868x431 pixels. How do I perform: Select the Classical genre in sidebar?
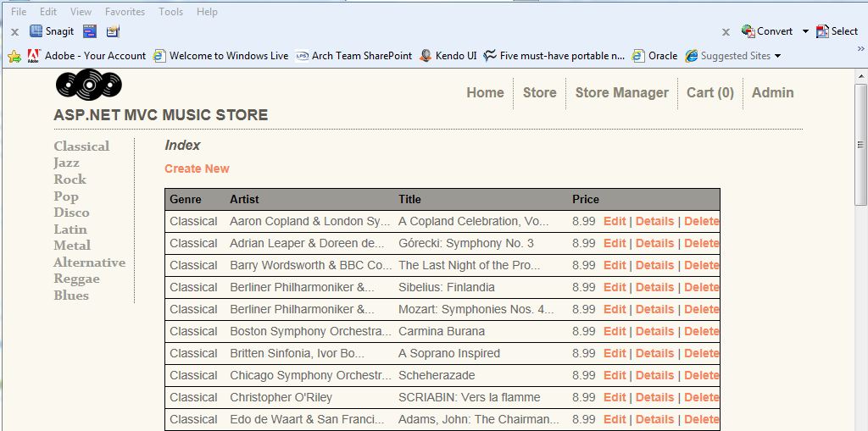81,146
